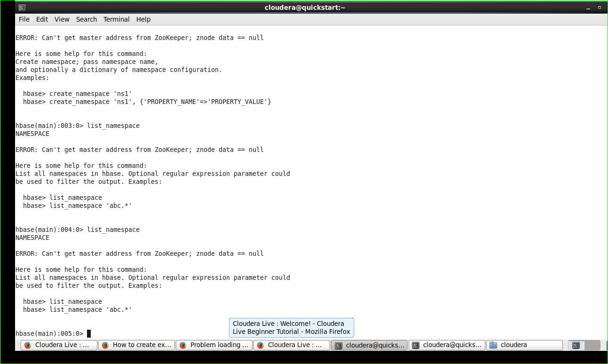Click the terminal icon at the taskbar's far right
The height and width of the screenshot is (364, 608).
pyautogui.click(x=576, y=345)
